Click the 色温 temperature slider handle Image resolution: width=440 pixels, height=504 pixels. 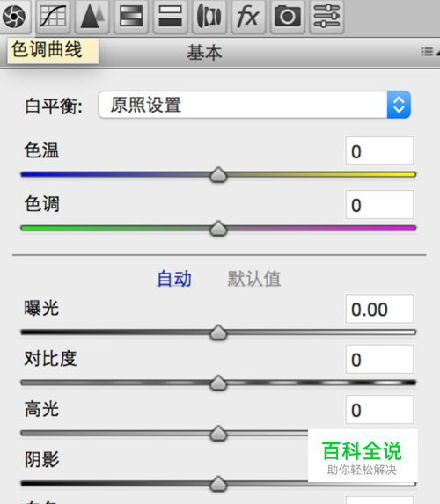(218, 175)
